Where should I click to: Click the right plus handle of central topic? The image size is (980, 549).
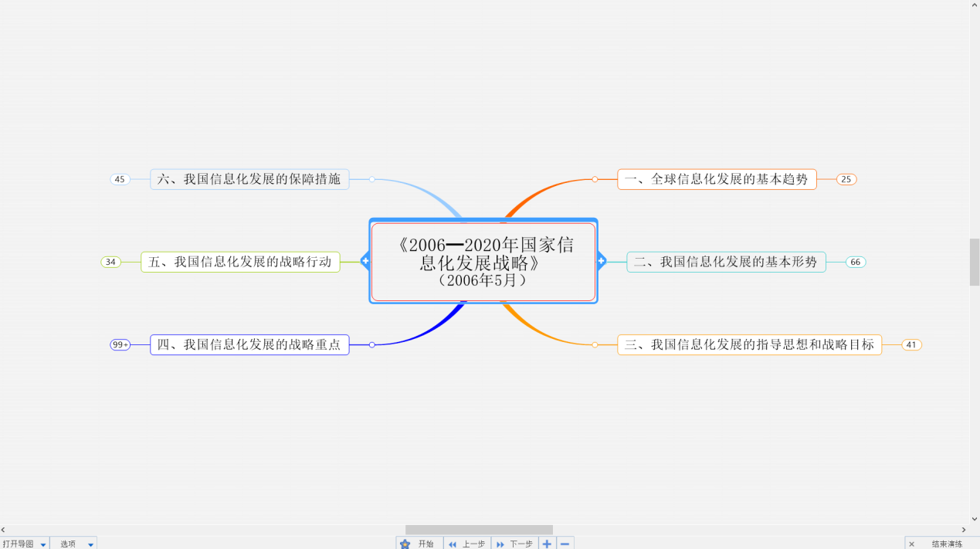[601, 261]
